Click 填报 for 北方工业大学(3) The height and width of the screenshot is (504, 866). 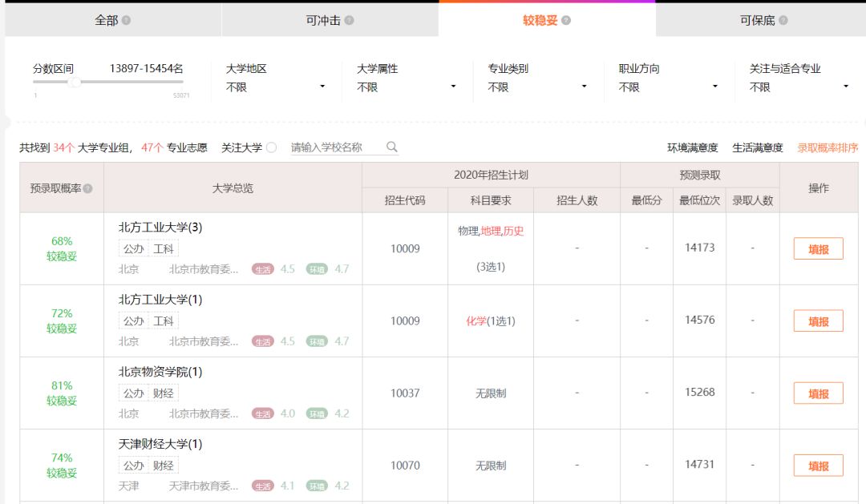point(819,249)
